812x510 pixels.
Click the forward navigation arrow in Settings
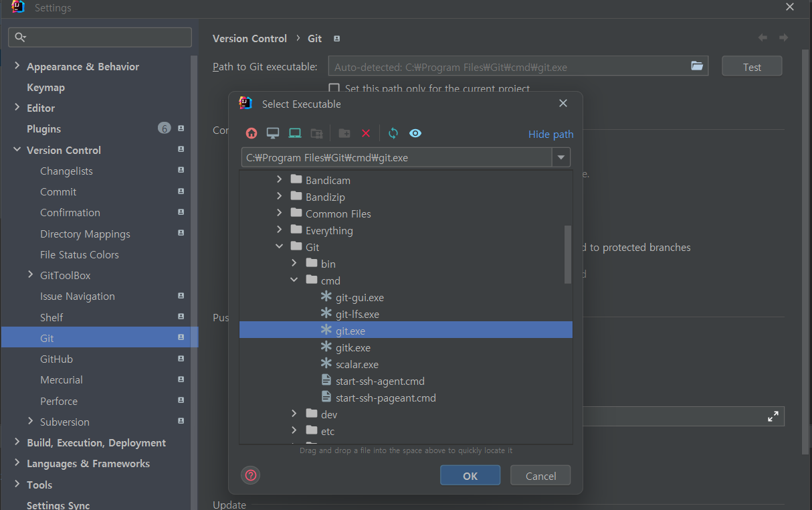[783, 38]
